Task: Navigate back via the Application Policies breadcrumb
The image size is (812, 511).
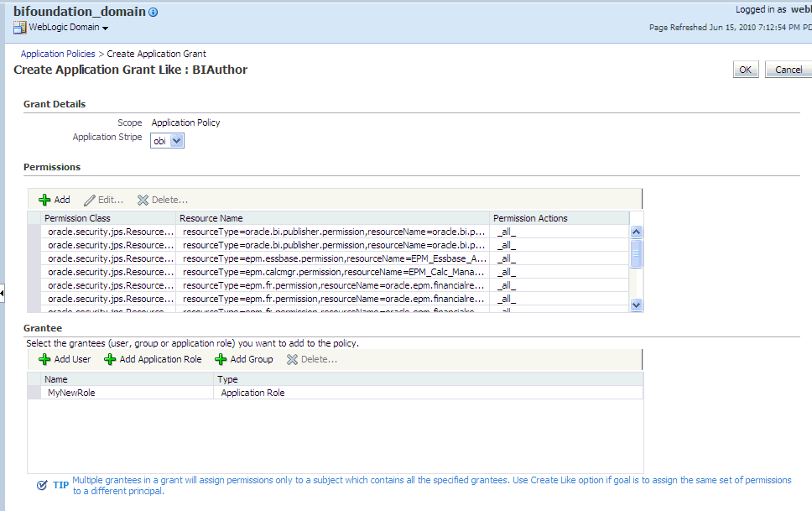Action: click(x=57, y=53)
